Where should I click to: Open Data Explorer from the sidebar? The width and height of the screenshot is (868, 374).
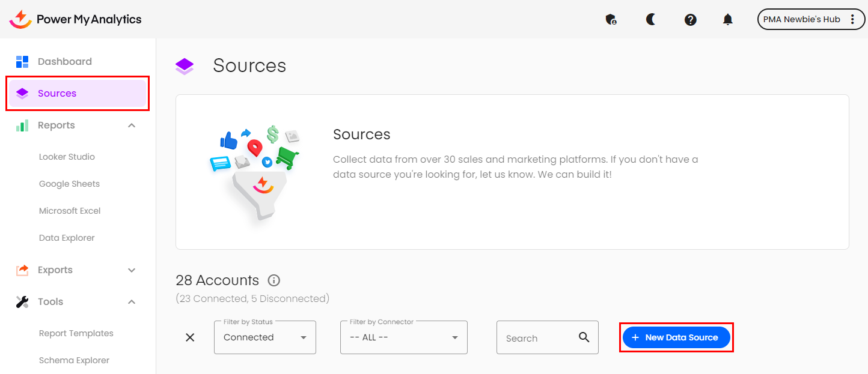click(x=67, y=238)
